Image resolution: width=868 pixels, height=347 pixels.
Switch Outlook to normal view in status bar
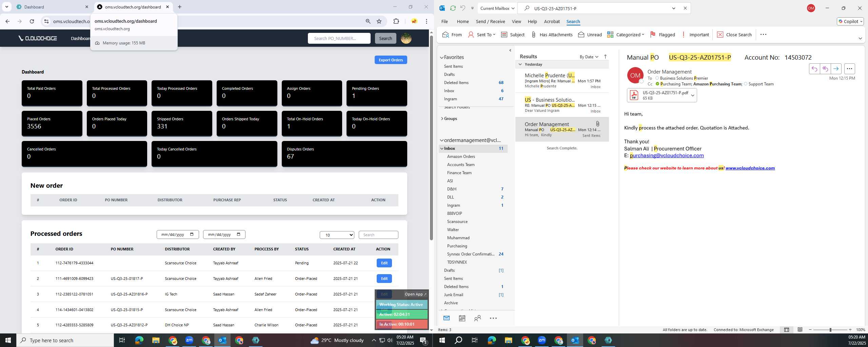[x=787, y=330]
